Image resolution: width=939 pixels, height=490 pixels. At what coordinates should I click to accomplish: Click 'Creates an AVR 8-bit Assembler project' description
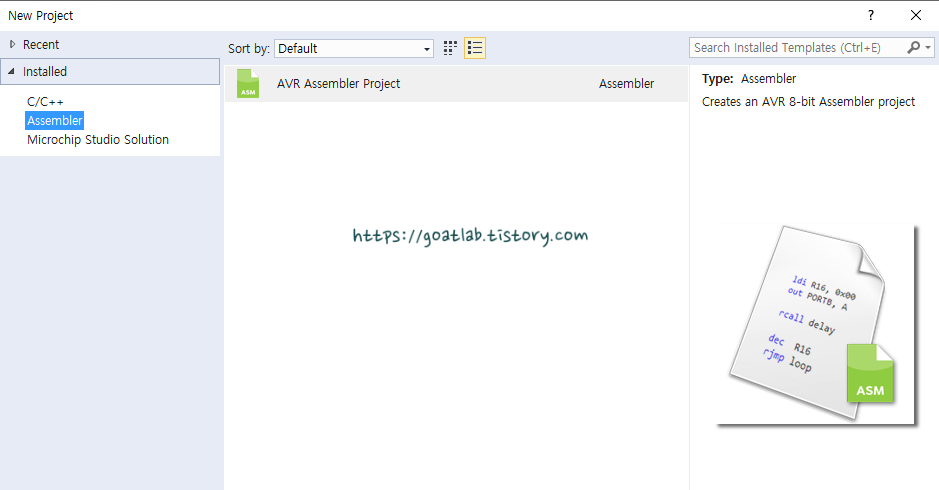click(808, 102)
